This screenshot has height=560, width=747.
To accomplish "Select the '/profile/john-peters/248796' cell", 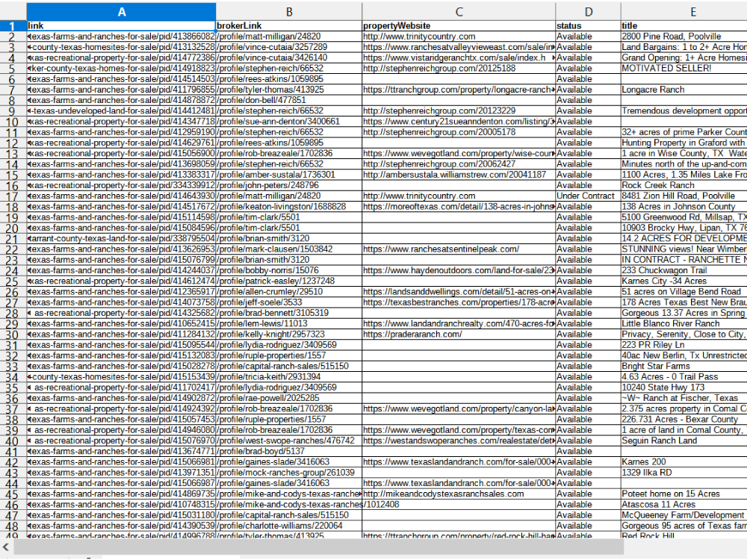I will coord(288,185).
